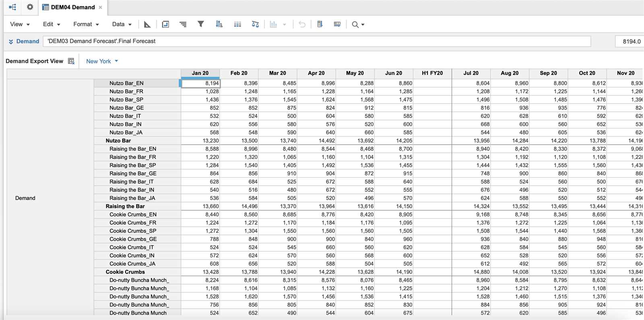644x320 pixels.
Task: Select the Nutzo Bar_JA row header
Action: [x=137, y=132]
